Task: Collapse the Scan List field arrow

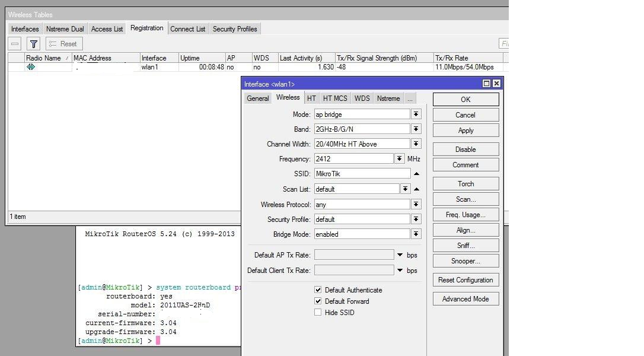Action: pos(416,189)
